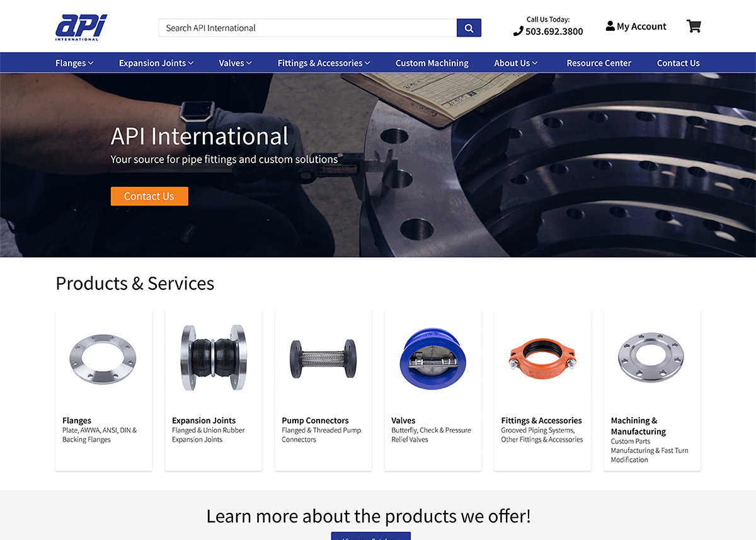Click the search magnifier icon
The image size is (756, 540).
coord(469,28)
